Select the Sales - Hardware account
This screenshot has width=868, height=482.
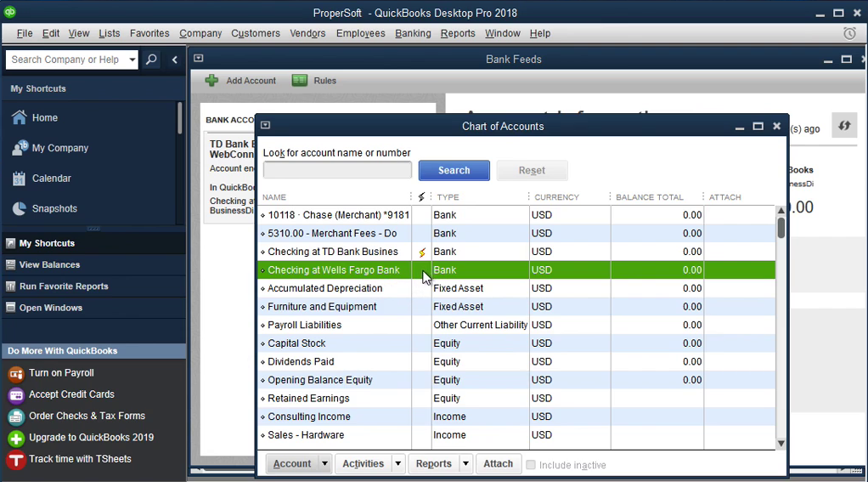(x=516, y=435)
